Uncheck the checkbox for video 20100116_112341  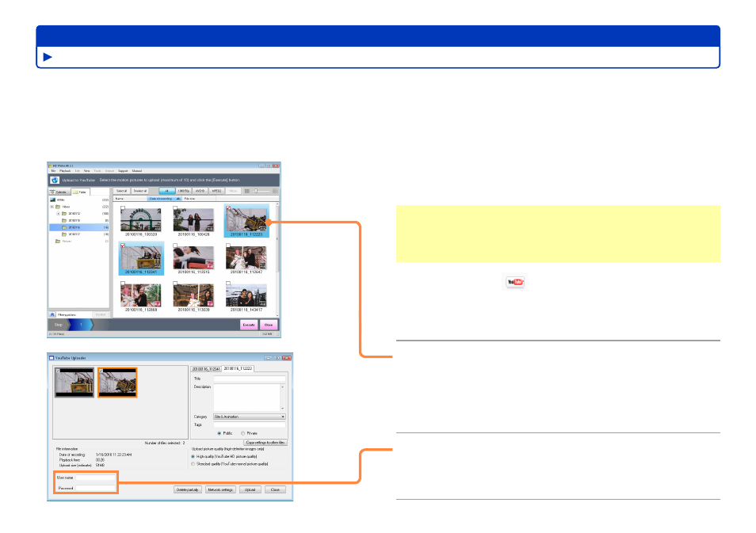(123, 246)
